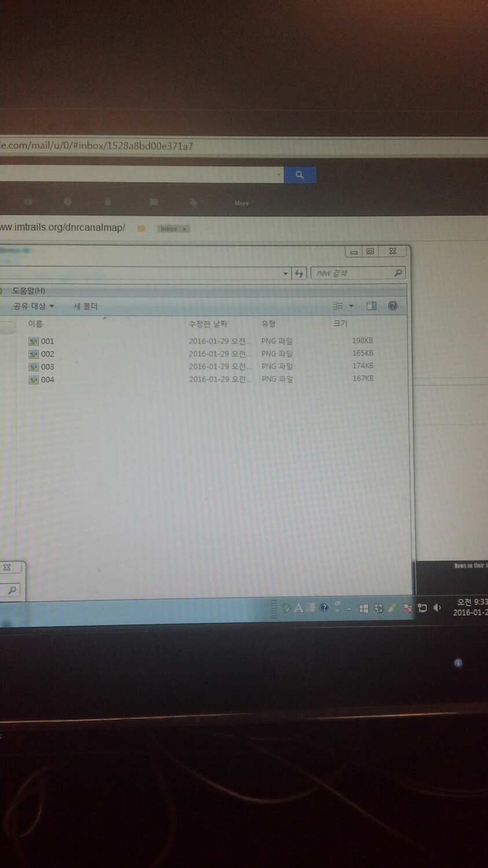
Task: Click the Gmail delete trash icon
Action: coord(108,201)
